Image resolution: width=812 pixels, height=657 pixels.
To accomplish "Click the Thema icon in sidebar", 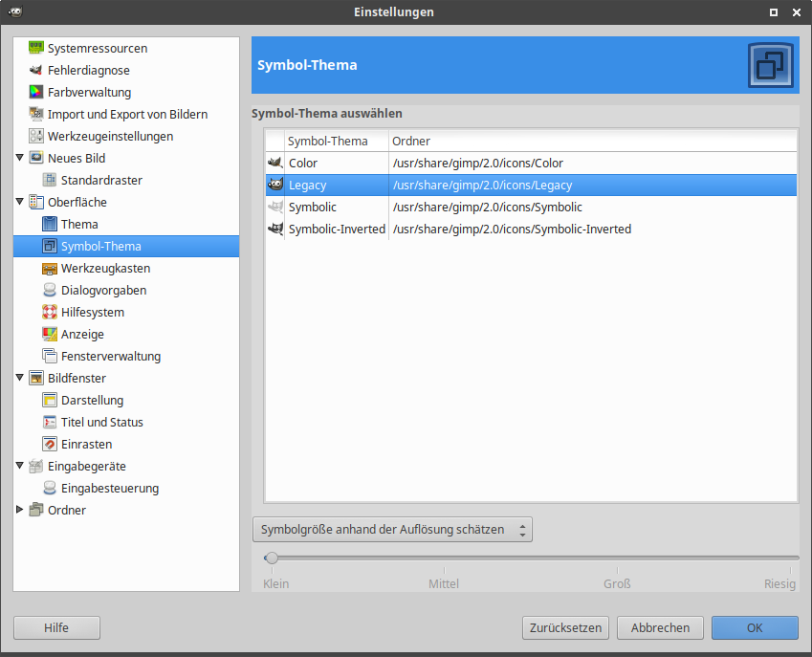I will pyautogui.click(x=50, y=224).
